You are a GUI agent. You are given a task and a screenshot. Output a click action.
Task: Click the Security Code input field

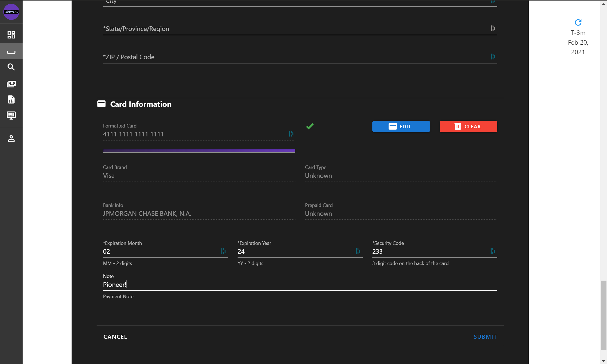(430, 252)
